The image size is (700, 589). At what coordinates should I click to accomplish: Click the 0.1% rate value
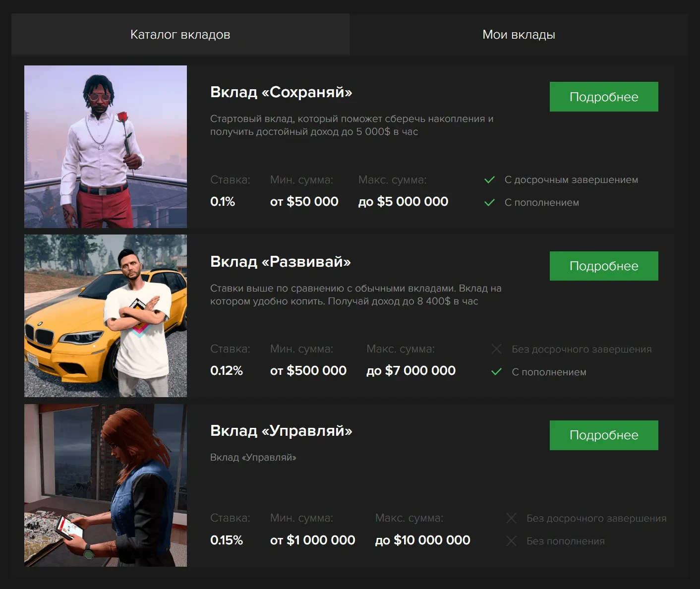pyautogui.click(x=223, y=202)
